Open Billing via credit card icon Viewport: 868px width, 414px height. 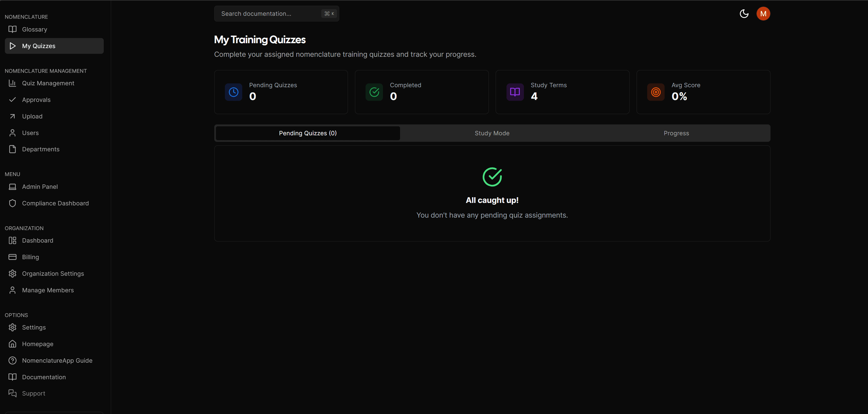[12, 256]
